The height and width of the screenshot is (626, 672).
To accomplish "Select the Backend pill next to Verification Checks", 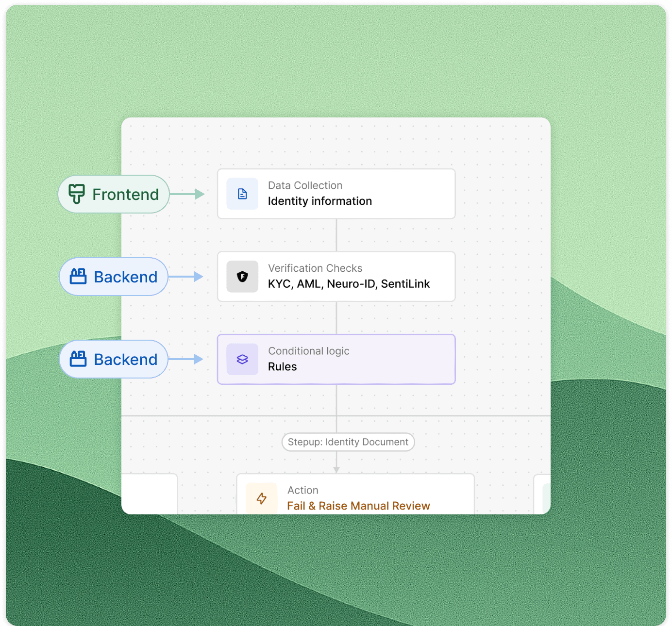I will point(114,277).
